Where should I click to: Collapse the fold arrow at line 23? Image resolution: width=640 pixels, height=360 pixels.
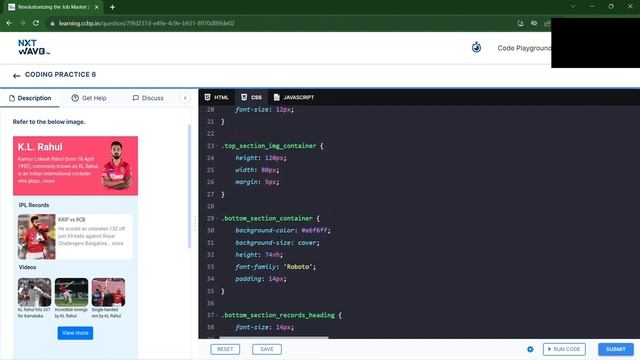coord(218,146)
